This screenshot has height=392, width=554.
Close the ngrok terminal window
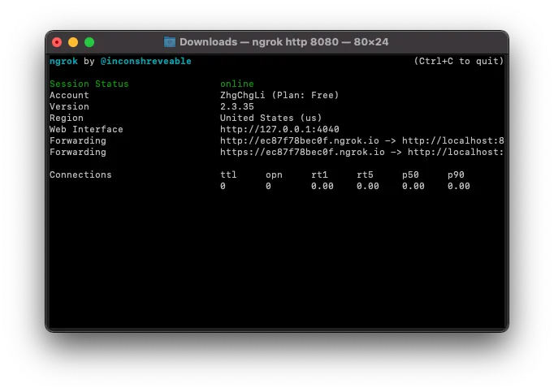(57, 42)
